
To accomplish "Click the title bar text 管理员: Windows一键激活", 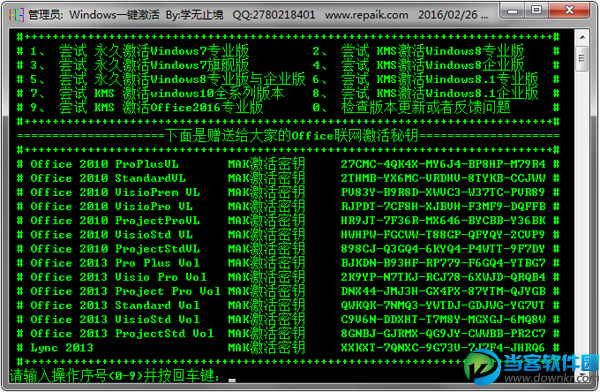I will [94, 15].
